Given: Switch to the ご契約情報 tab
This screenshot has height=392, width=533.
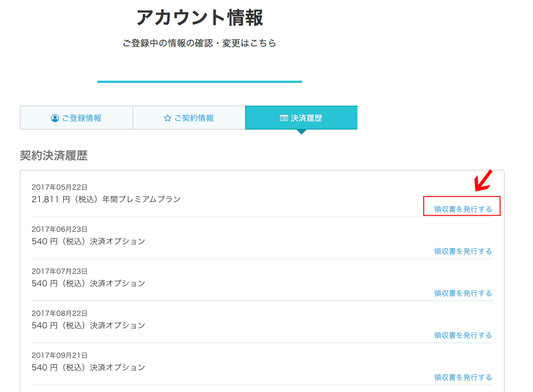Looking at the screenshot, I should coord(189,118).
